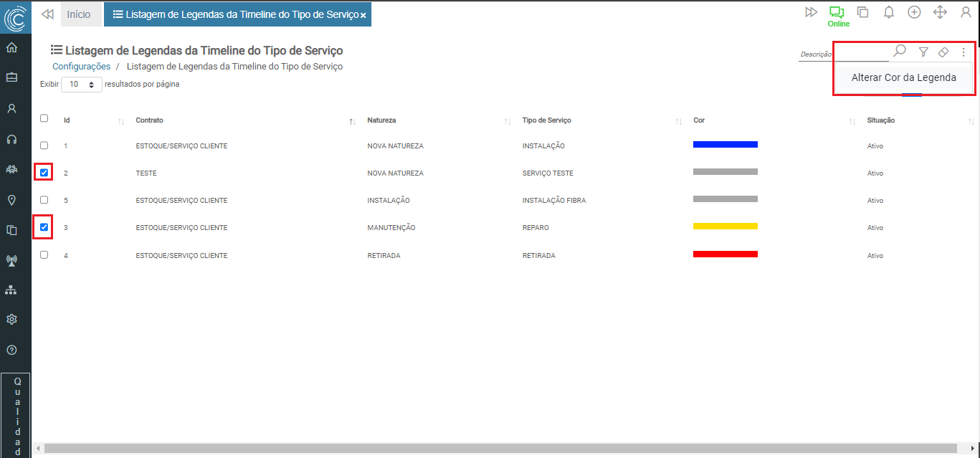
Task: Click the search magnifier icon
Action: pos(900,51)
